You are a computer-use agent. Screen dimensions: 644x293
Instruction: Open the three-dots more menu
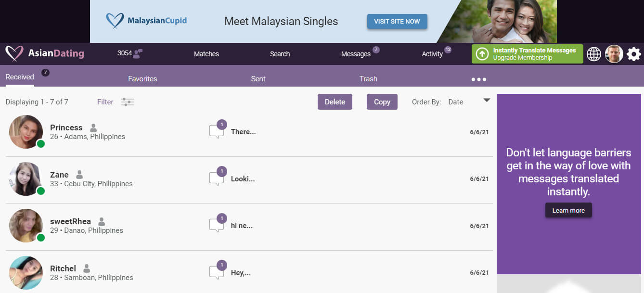[x=478, y=79]
